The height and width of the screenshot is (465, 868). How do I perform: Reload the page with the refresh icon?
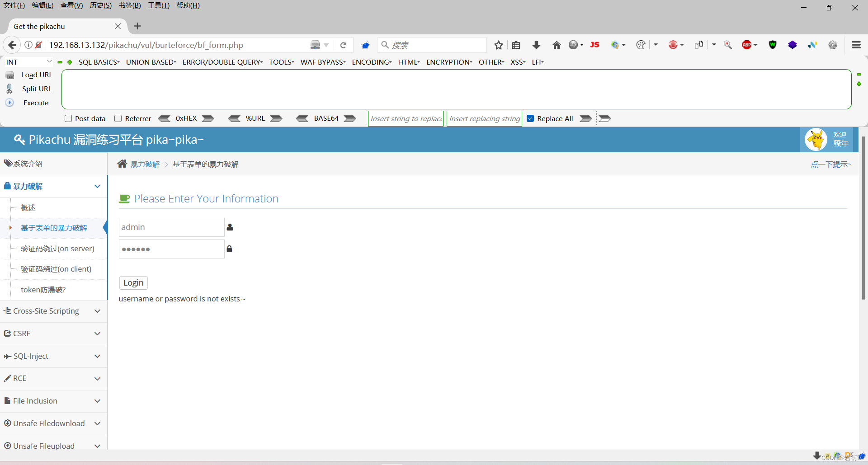343,45
